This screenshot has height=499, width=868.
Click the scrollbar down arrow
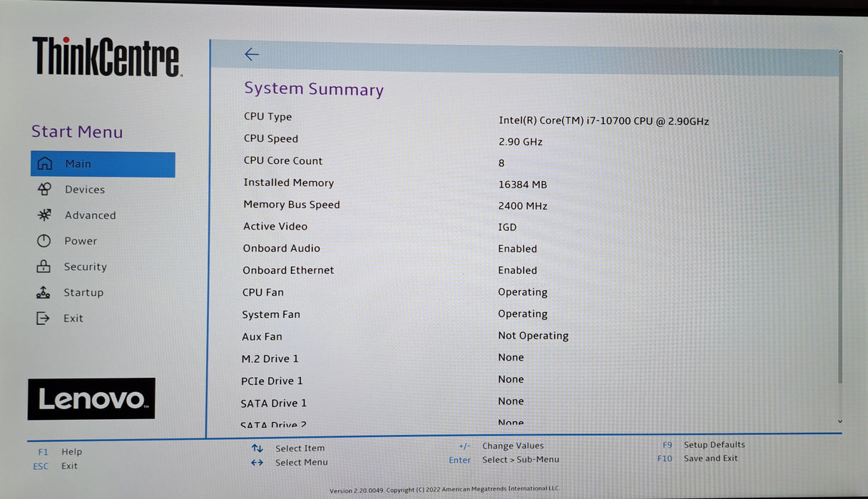[x=839, y=421]
